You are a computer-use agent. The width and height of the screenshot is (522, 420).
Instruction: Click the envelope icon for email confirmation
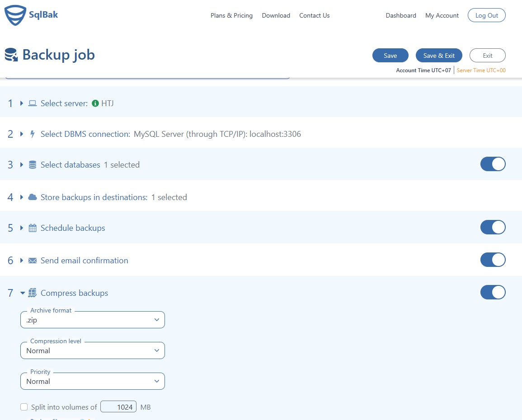tap(32, 260)
